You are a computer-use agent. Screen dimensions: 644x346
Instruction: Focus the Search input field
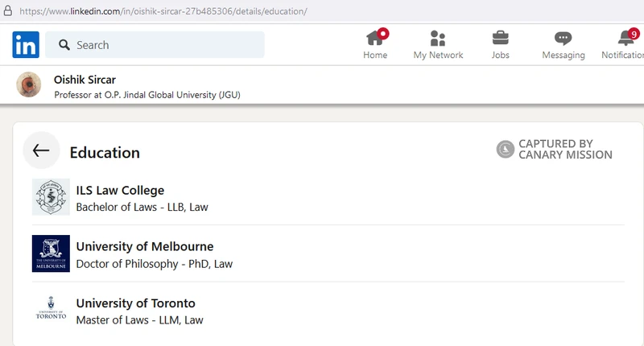(155, 44)
